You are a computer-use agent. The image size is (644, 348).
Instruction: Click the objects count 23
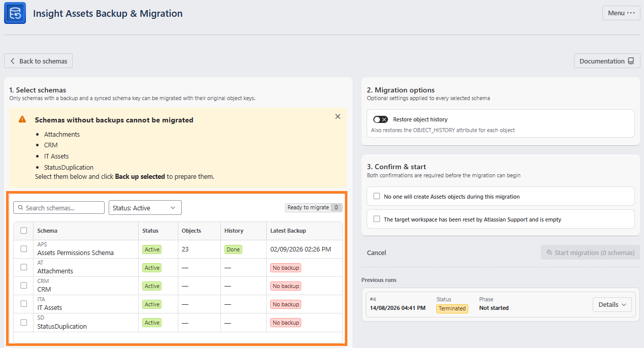coord(185,249)
